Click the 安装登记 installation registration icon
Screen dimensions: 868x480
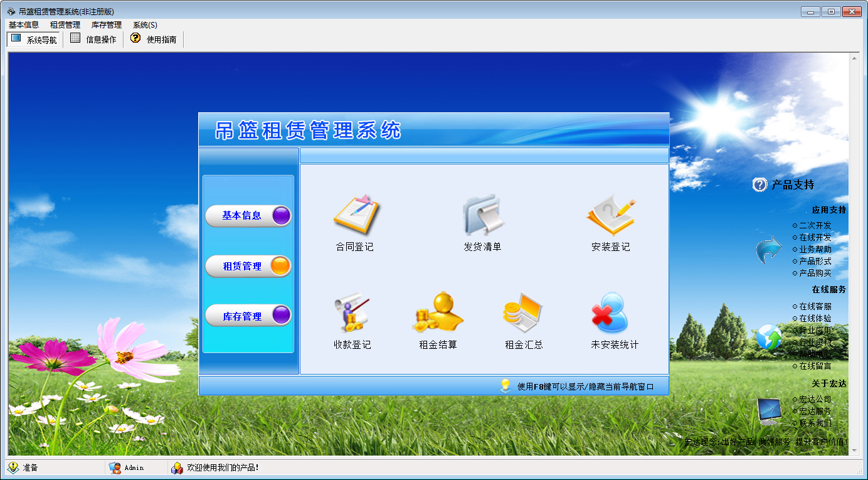coord(610,216)
